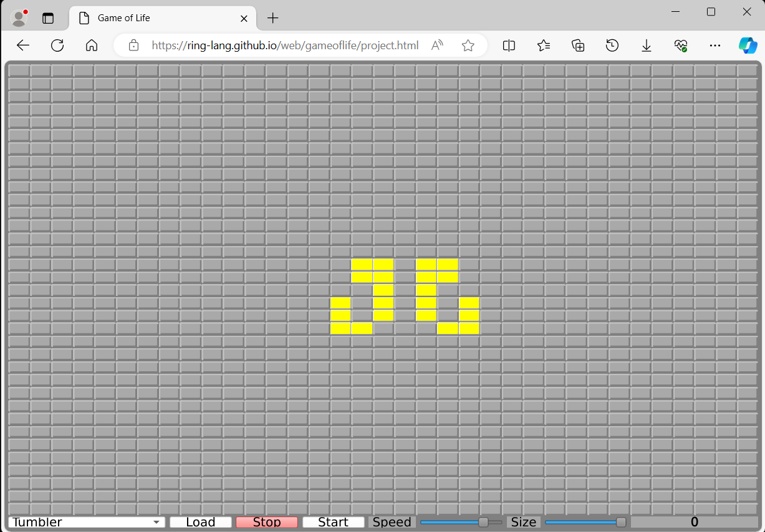
Task: Open Tab actions menu
Action: click(x=48, y=18)
